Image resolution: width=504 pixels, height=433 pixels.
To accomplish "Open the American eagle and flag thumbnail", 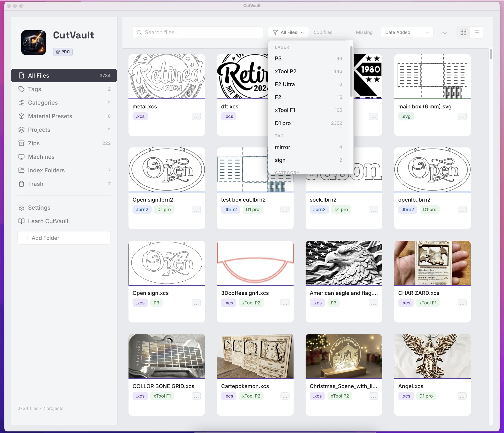I will pos(344,263).
